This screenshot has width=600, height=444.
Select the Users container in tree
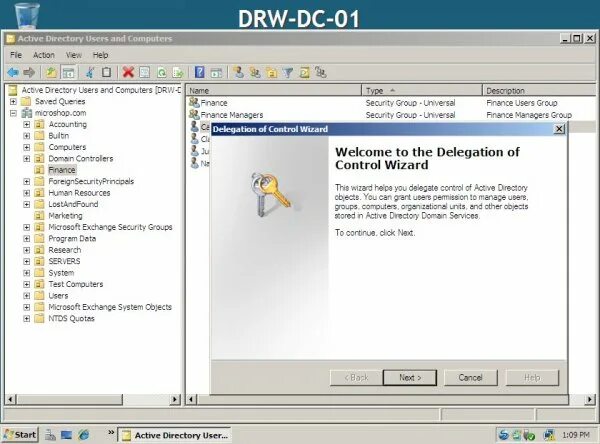click(58, 296)
